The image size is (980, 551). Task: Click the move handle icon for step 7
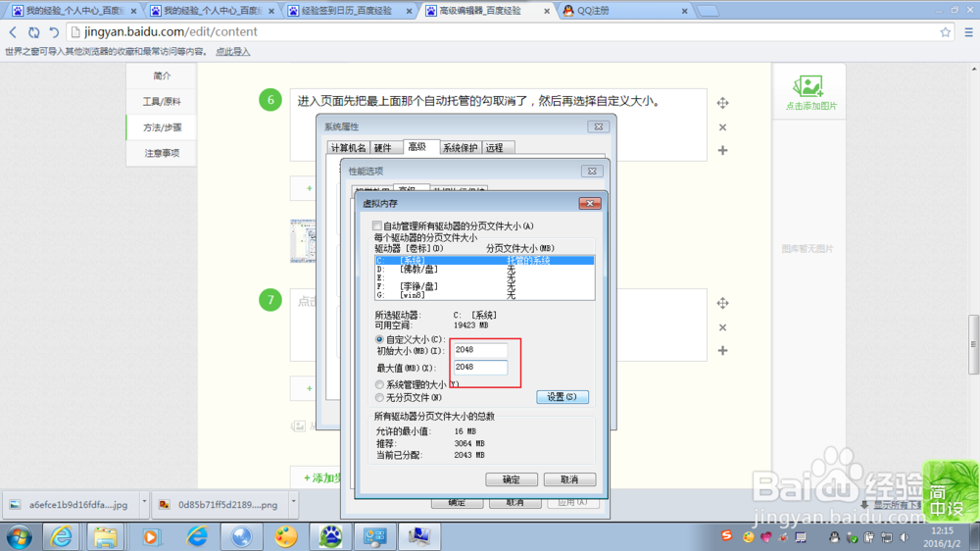coord(722,303)
